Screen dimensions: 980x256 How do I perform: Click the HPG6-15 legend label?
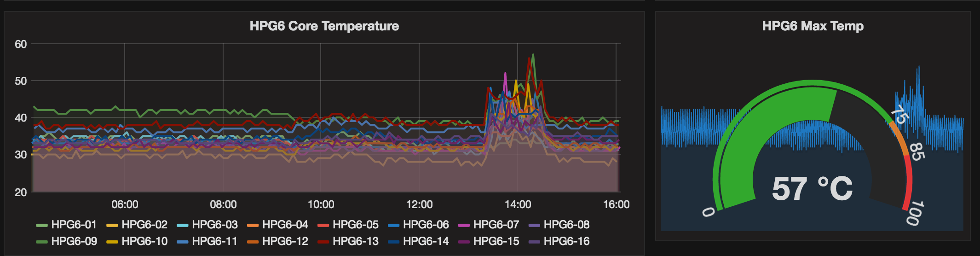[496, 241]
